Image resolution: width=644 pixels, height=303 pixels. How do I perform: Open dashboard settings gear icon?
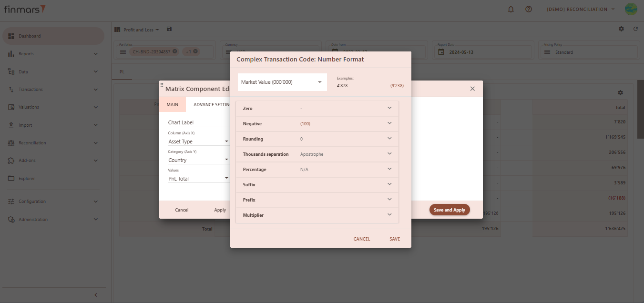pyautogui.click(x=621, y=29)
